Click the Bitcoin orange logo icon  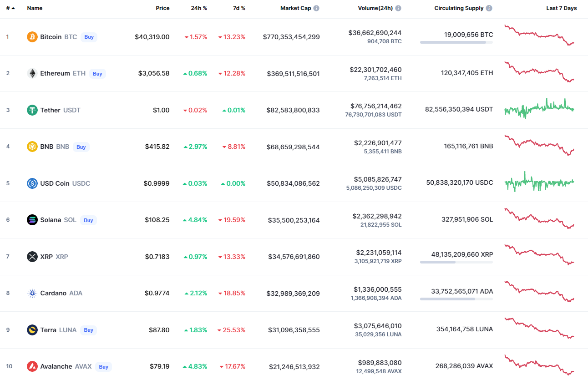click(32, 37)
